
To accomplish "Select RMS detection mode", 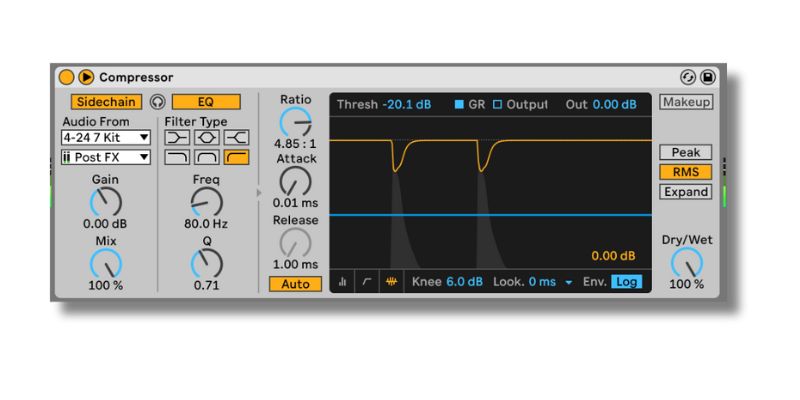I will [686, 172].
